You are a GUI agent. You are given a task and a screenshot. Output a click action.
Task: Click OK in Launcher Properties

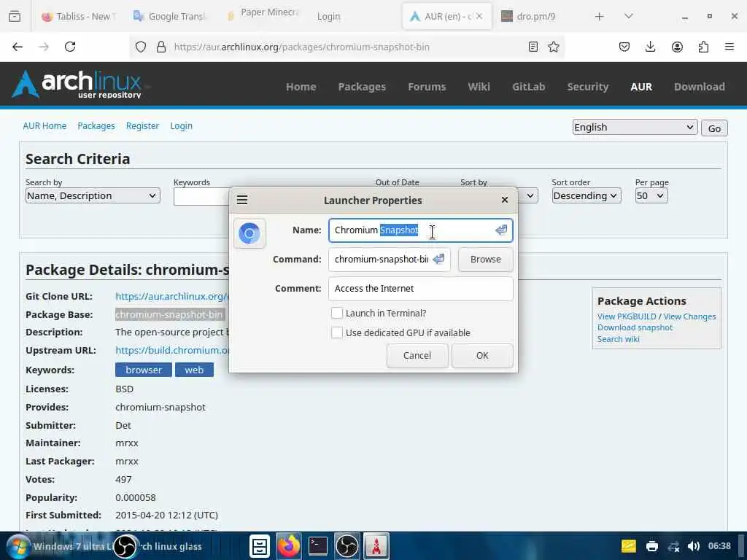pos(482,355)
